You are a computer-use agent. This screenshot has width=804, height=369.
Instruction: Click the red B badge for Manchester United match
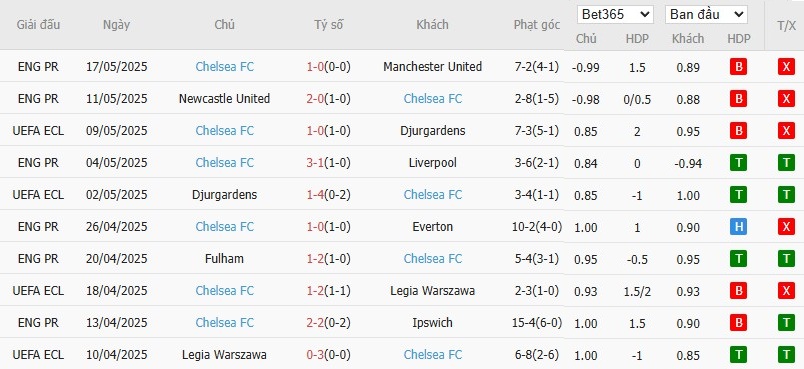coord(738,67)
